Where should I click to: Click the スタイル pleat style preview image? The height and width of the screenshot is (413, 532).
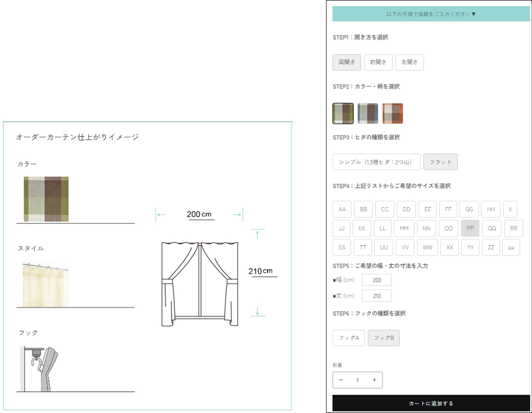pyautogui.click(x=46, y=284)
